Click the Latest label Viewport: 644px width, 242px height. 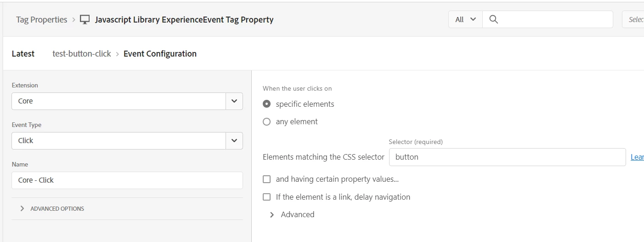(x=23, y=54)
